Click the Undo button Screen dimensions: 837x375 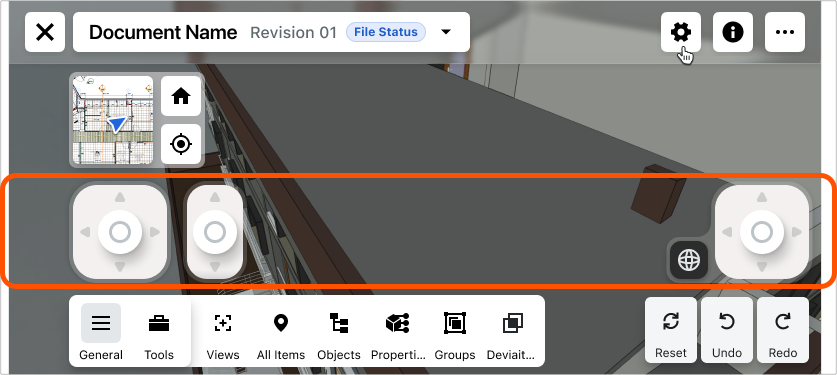pyautogui.click(x=727, y=330)
